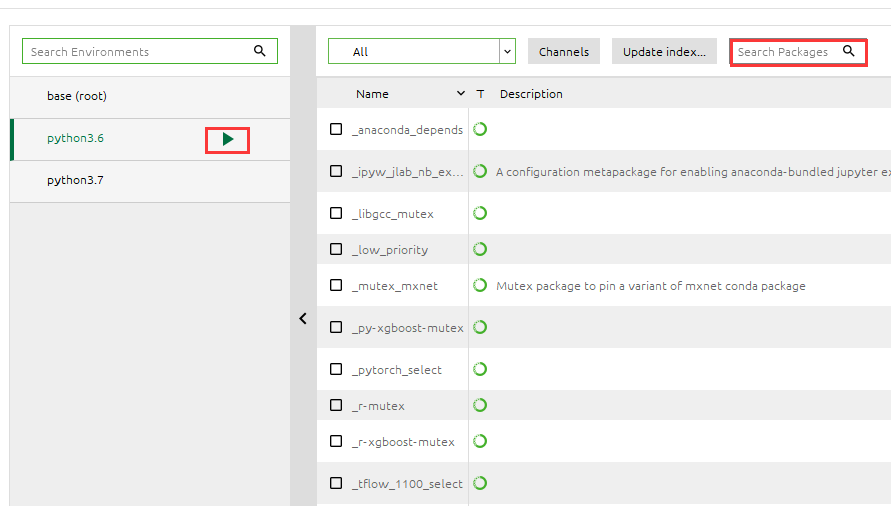Click the _py-xgboost-mutex package name
The height and width of the screenshot is (506, 891).
click(408, 328)
